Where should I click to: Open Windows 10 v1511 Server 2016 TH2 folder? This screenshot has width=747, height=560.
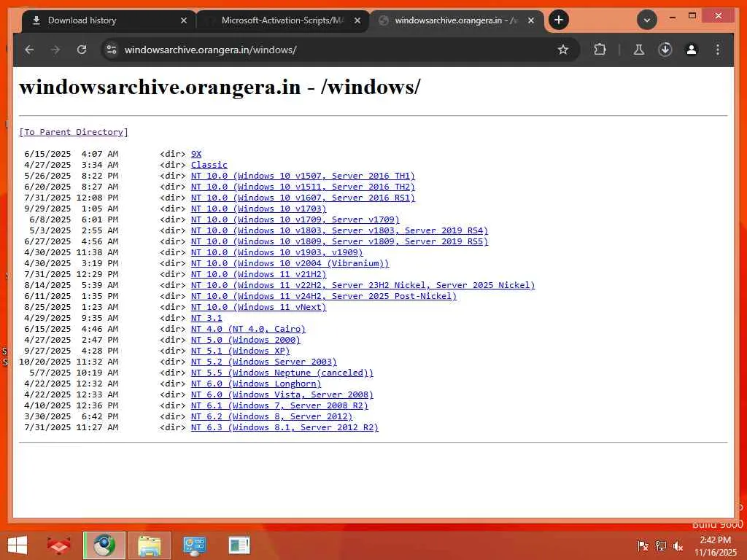[x=303, y=187]
